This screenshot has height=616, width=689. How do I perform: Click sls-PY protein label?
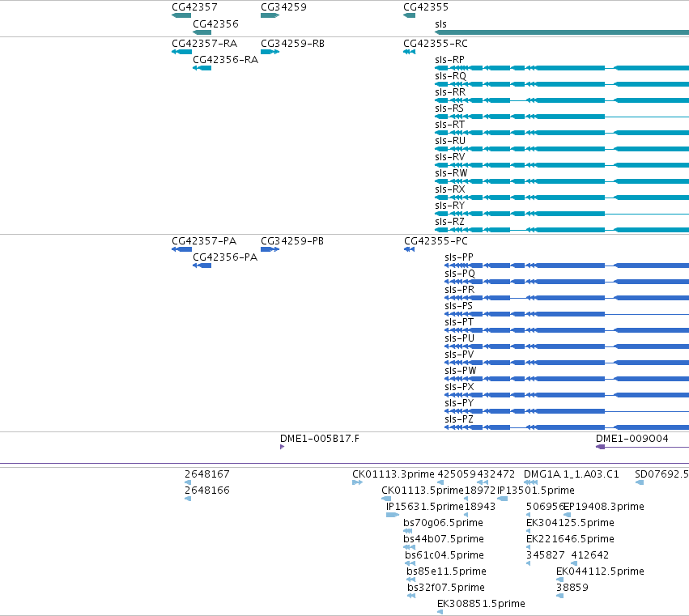459,403
